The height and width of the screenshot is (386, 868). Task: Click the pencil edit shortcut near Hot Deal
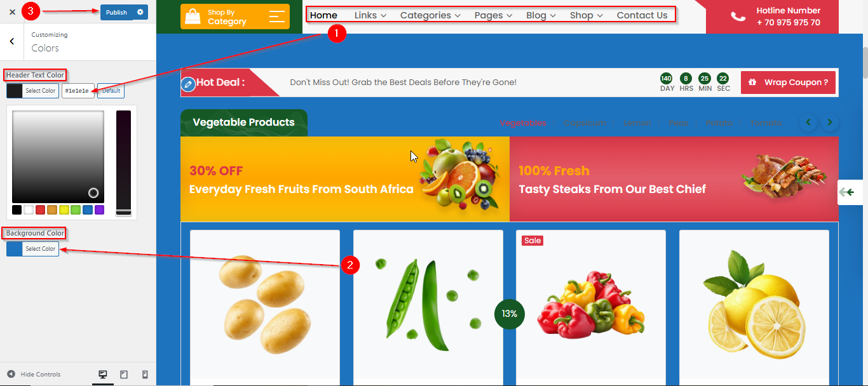pyautogui.click(x=187, y=84)
